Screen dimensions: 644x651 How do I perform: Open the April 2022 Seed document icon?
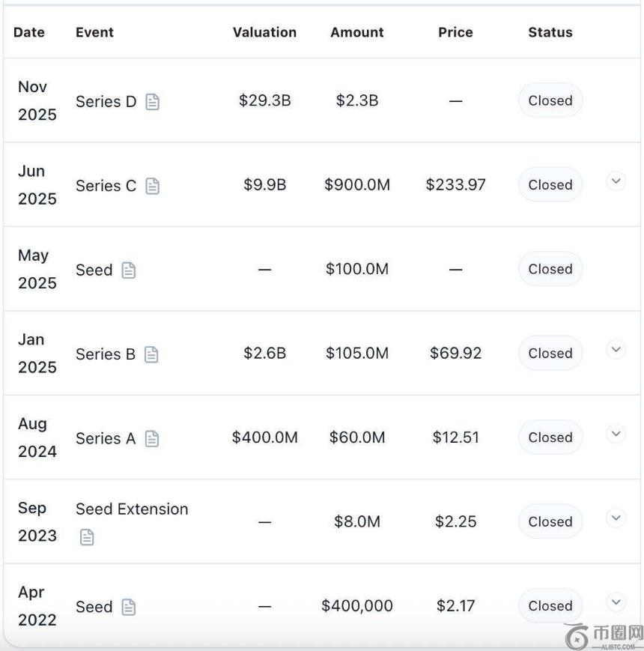tap(129, 608)
